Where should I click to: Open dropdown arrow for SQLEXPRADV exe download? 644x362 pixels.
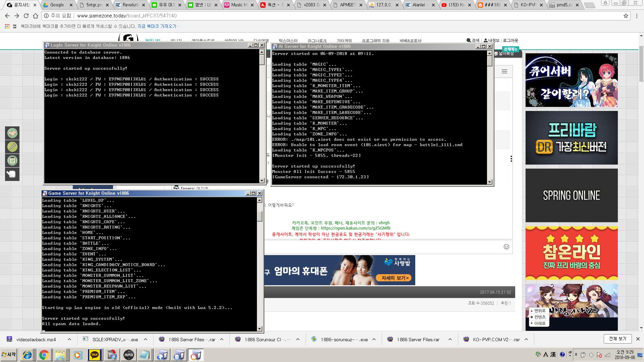(146, 339)
